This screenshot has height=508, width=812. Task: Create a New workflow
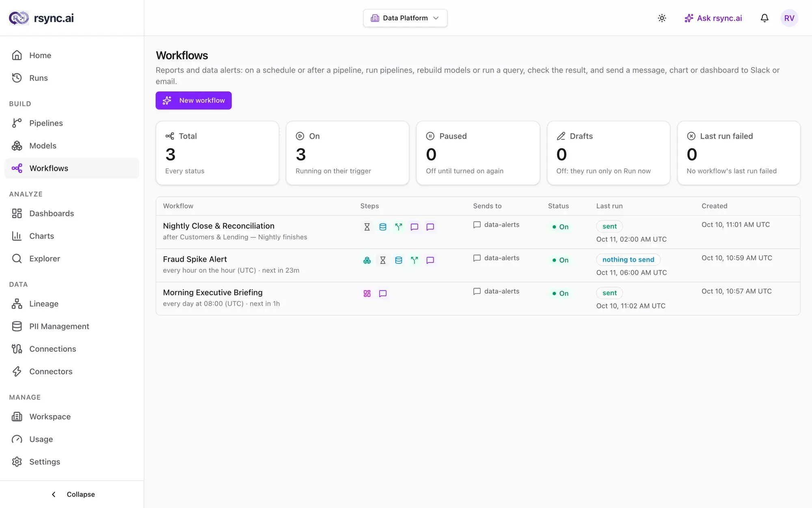194,100
